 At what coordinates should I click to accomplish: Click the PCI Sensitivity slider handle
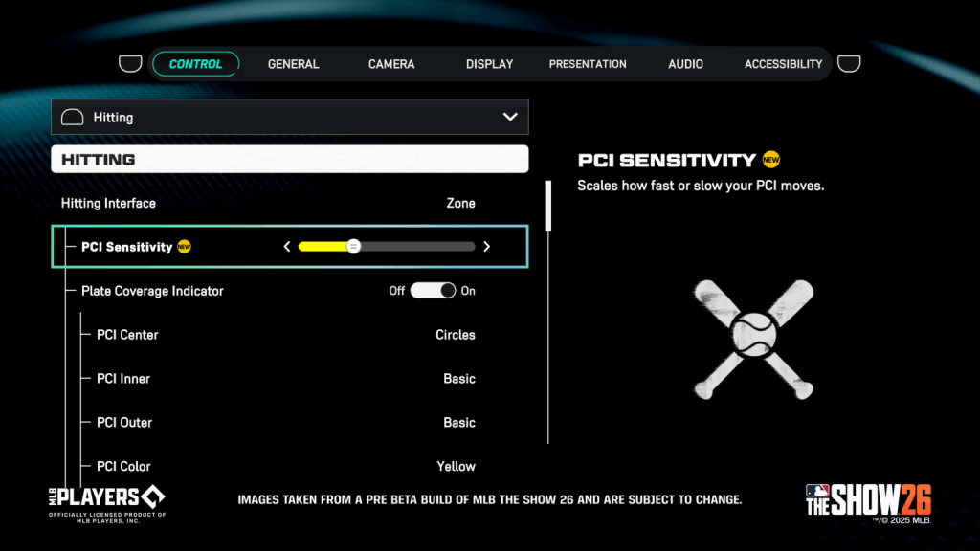tap(353, 246)
